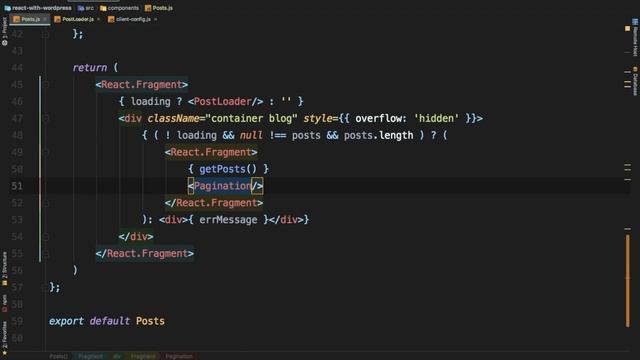Toggle the fold marker at line 42

(x=46, y=34)
